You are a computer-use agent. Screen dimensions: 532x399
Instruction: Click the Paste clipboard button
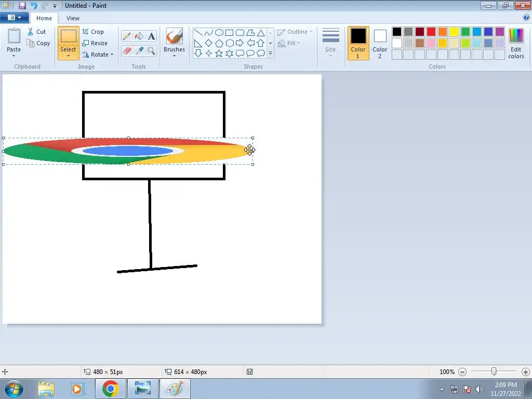coord(14,36)
